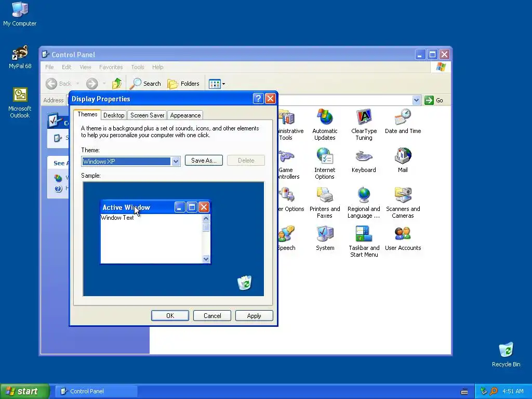Open Power Options icon partially hidden
This screenshot has height=399, width=532.
[291, 199]
